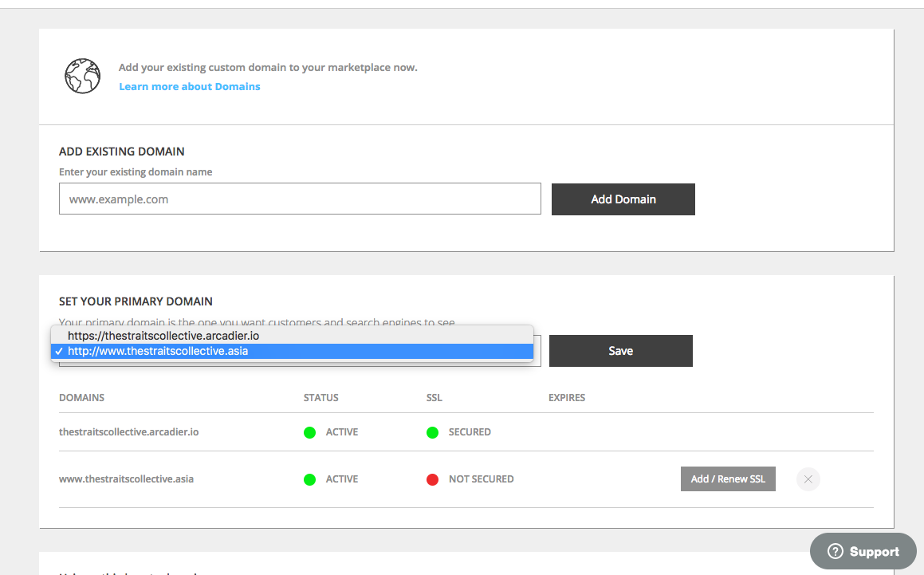The height and width of the screenshot is (575, 924).
Task: Focus the existing domain name input field
Action: point(300,199)
